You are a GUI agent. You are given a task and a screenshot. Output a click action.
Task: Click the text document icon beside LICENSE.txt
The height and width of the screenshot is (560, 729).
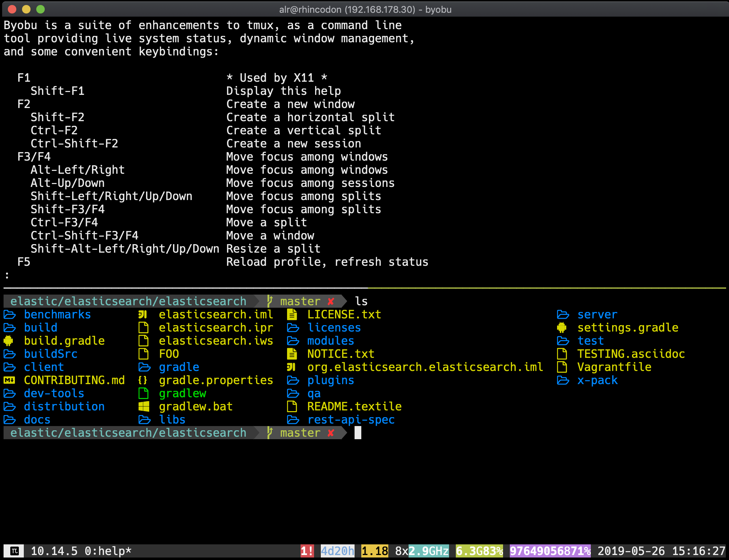tap(292, 315)
